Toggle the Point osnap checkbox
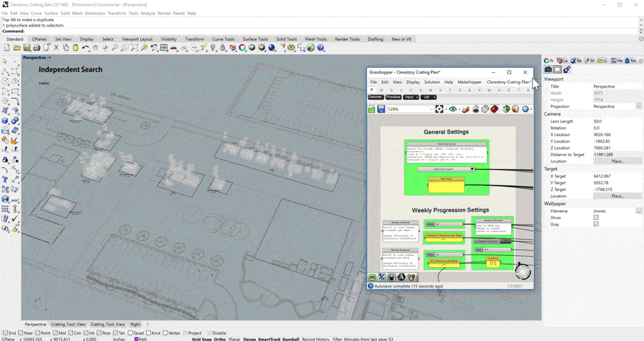644x341 pixels. (x=38, y=333)
